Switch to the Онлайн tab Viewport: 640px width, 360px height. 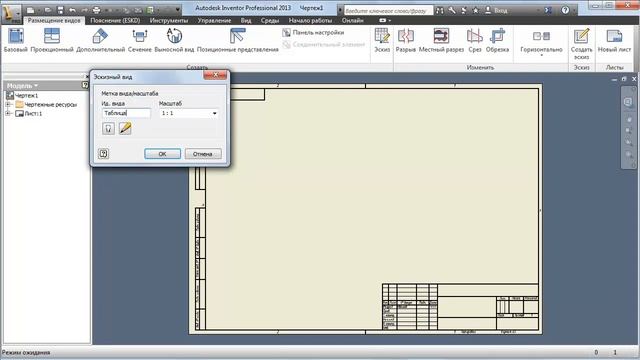(353, 20)
